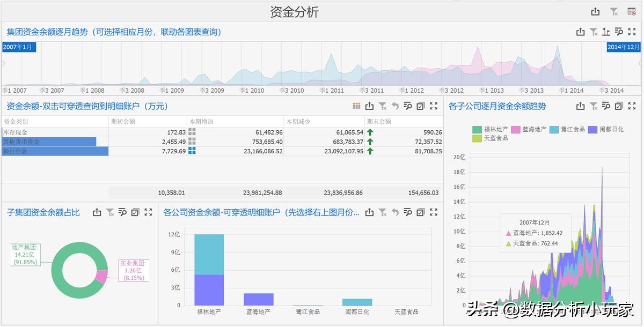Expand 各子公司逐月资金余额趋势 to fullscreen
Screen dimensions: 644x327
tap(632, 106)
